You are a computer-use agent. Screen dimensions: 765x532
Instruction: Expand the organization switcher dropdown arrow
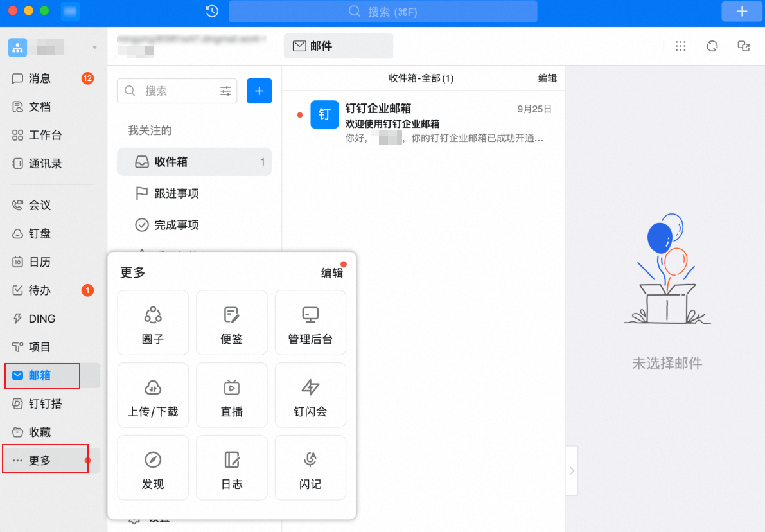pos(94,48)
